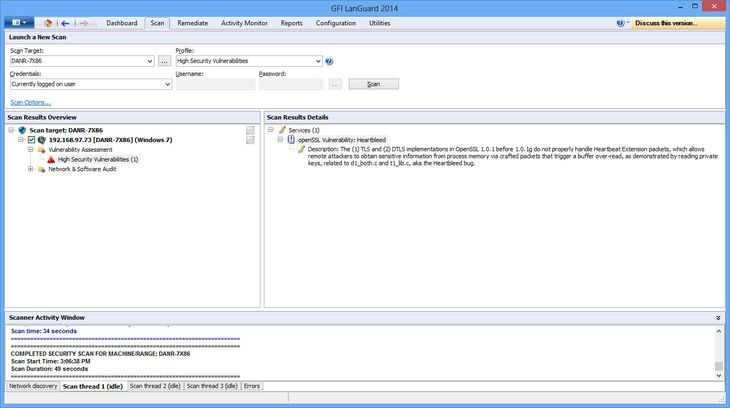Expand the Network & Software Audit node
The height and width of the screenshot is (408, 730).
click(x=31, y=169)
